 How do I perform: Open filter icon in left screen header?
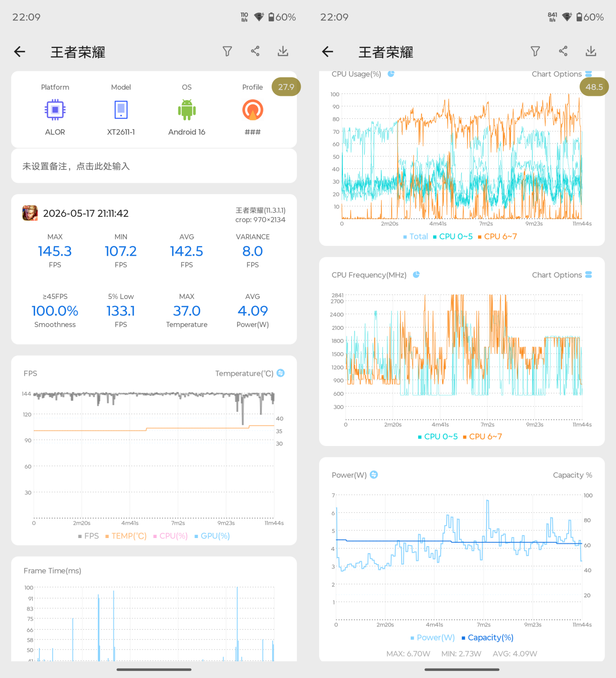click(x=227, y=51)
